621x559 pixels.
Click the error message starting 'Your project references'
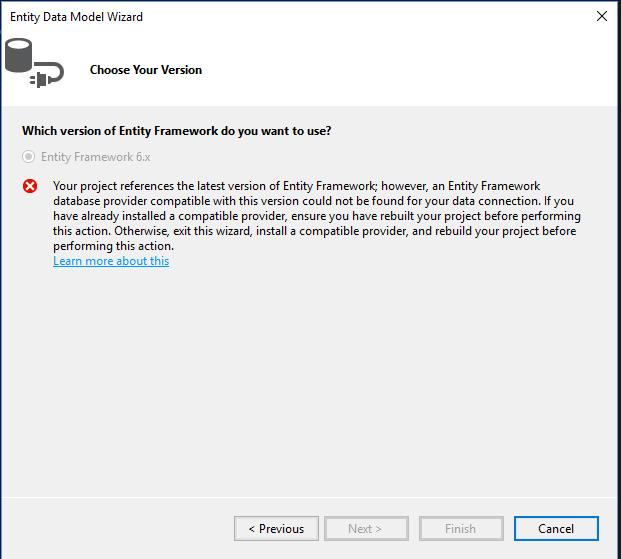[317, 216]
